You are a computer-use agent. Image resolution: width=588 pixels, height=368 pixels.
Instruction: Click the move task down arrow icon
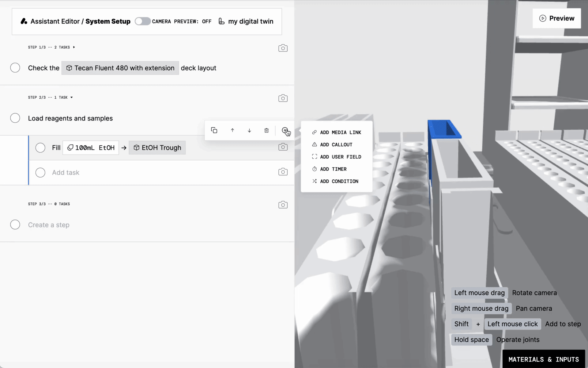pos(249,131)
